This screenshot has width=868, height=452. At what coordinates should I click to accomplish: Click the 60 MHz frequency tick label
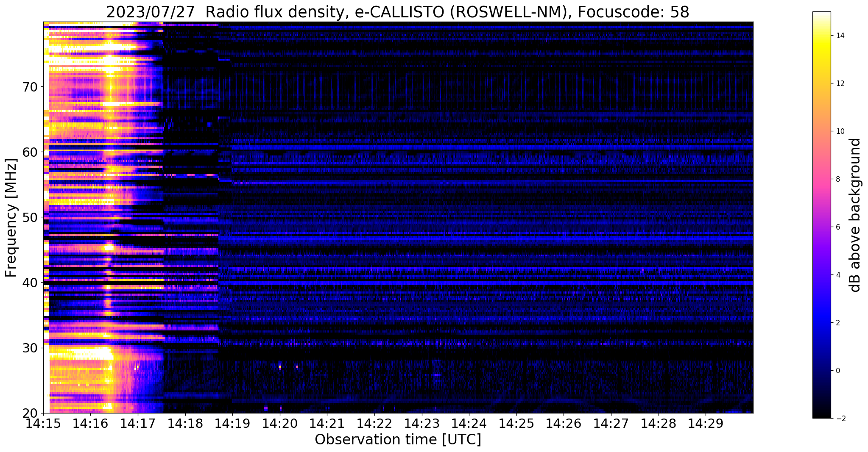pos(29,152)
